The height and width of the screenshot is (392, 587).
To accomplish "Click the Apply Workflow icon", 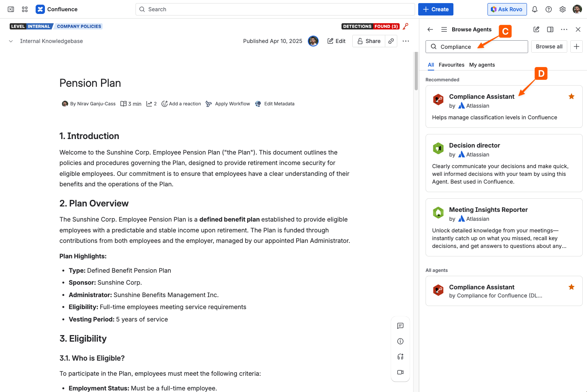I will pyautogui.click(x=209, y=104).
